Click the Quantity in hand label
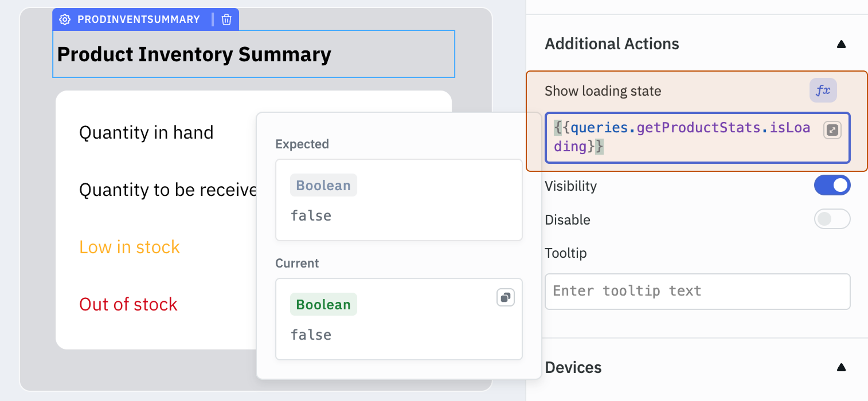Viewport: 868px width, 401px height. 146,132
